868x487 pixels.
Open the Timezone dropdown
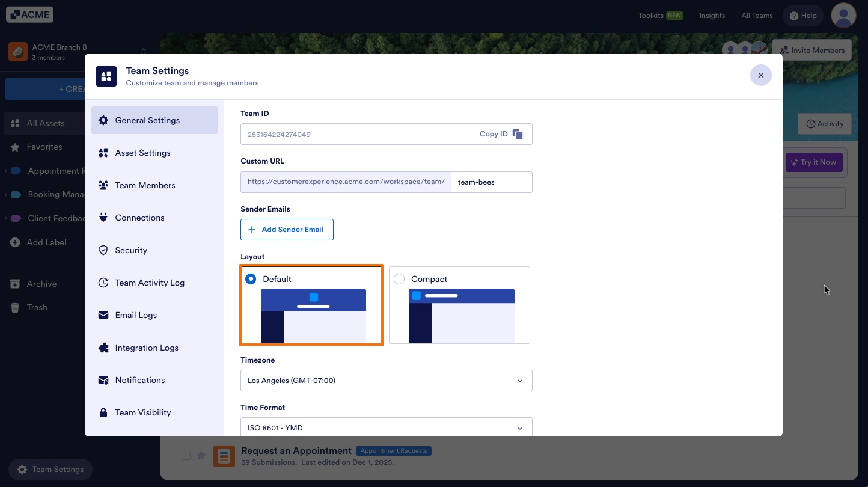pyautogui.click(x=387, y=381)
